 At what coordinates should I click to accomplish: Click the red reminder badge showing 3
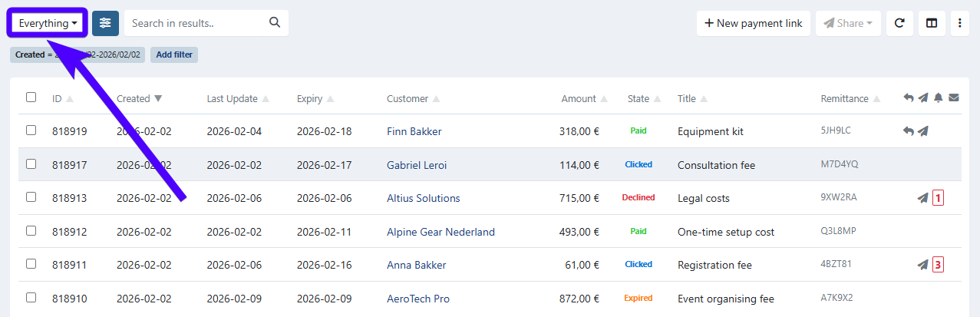(938, 265)
